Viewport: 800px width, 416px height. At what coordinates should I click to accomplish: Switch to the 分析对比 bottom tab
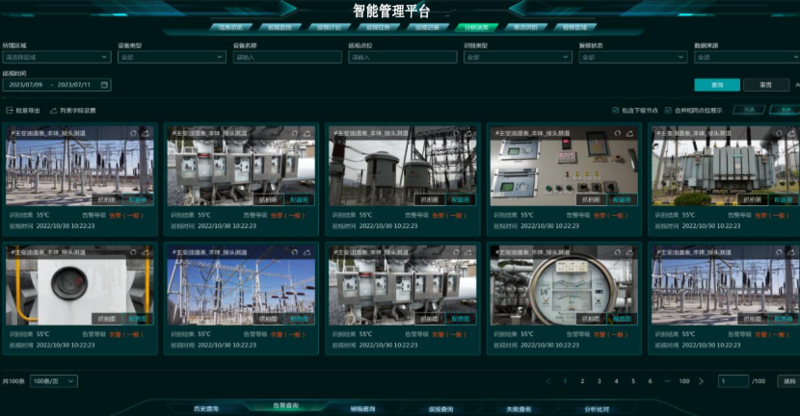(596, 408)
